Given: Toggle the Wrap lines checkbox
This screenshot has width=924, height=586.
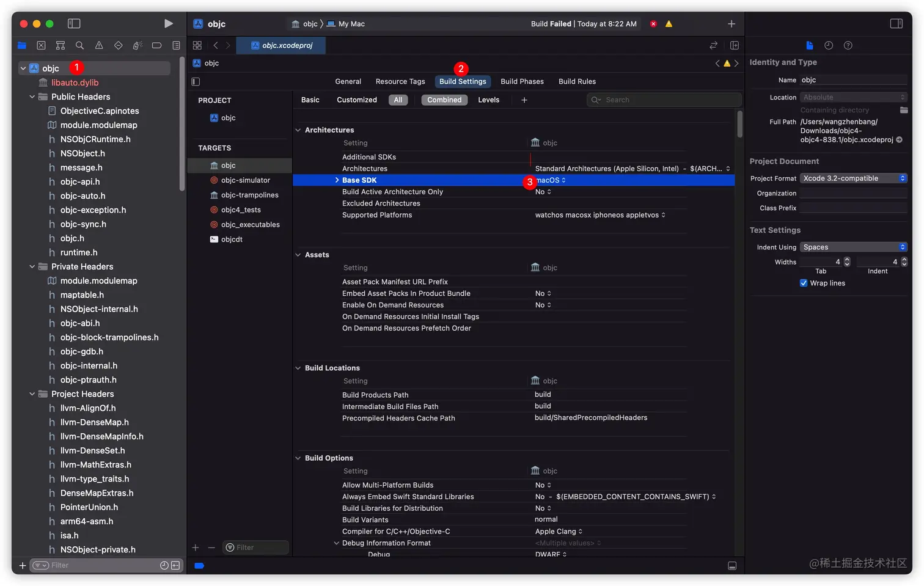Looking at the screenshot, I should click(x=804, y=283).
